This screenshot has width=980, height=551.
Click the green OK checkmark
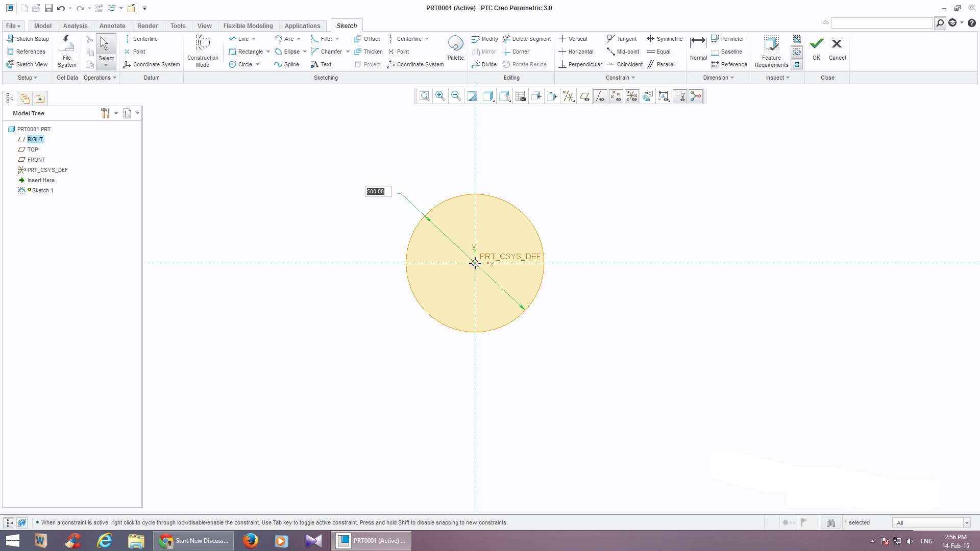tap(817, 44)
